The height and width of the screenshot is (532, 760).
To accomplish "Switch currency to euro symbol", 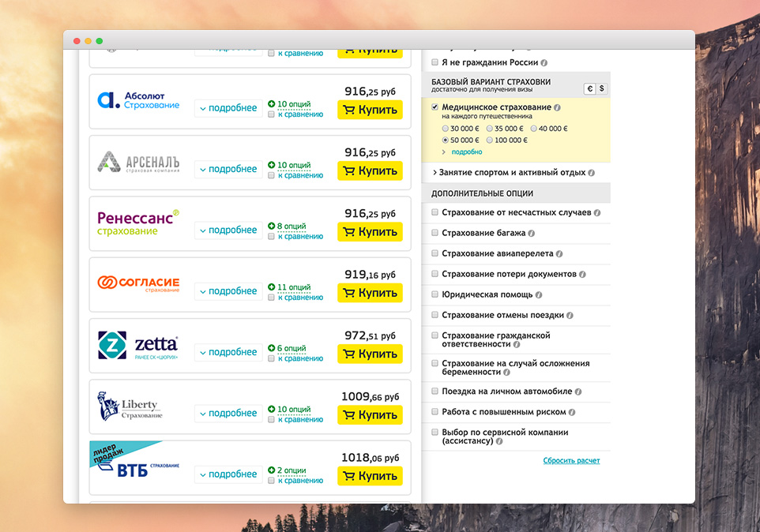I will (589, 89).
